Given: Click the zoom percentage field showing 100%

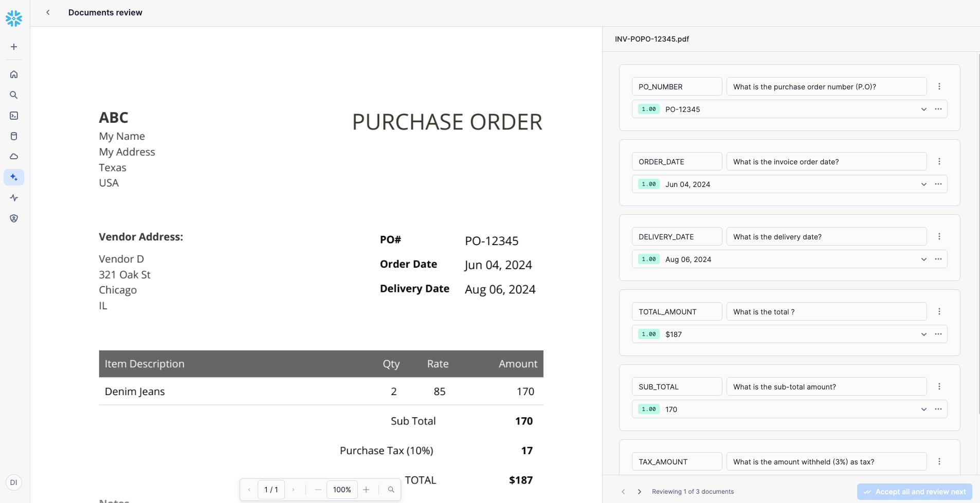Looking at the screenshot, I should pyautogui.click(x=342, y=490).
